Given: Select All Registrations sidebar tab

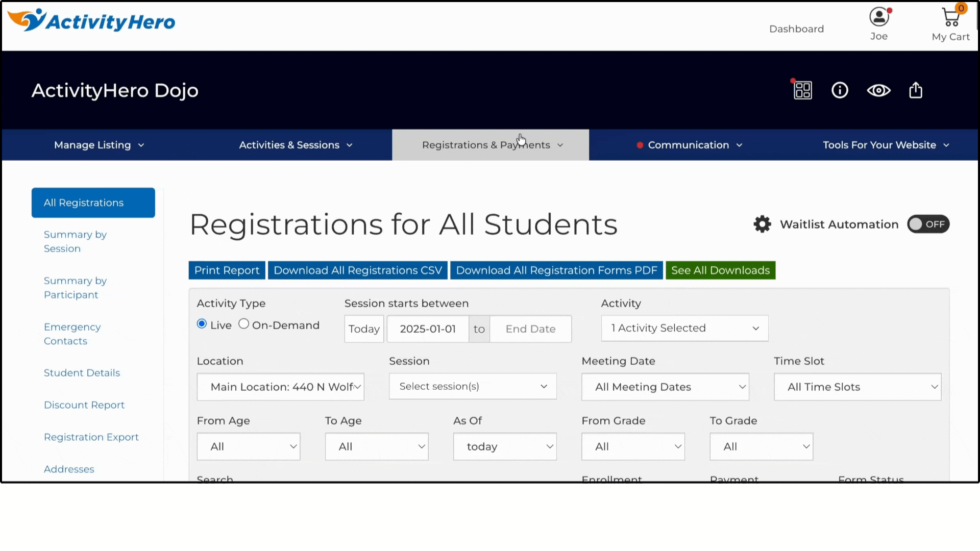Looking at the screenshot, I should tap(93, 203).
